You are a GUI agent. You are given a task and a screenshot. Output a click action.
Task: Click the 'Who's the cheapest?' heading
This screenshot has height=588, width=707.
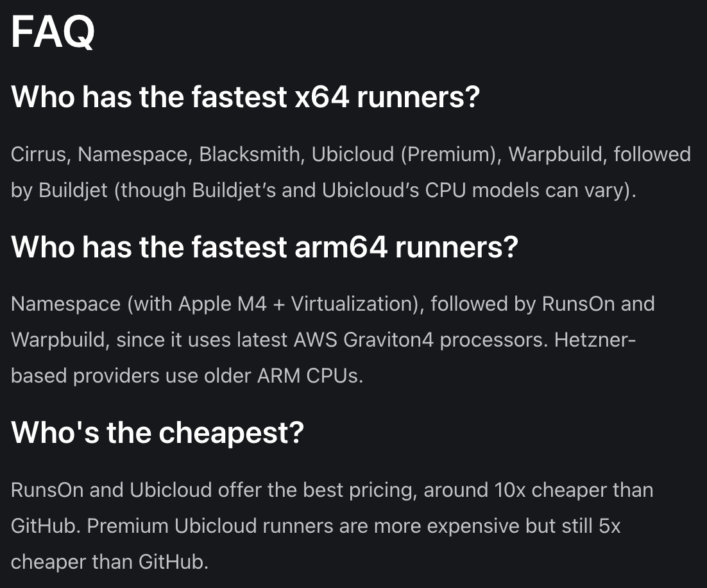(157, 433)
